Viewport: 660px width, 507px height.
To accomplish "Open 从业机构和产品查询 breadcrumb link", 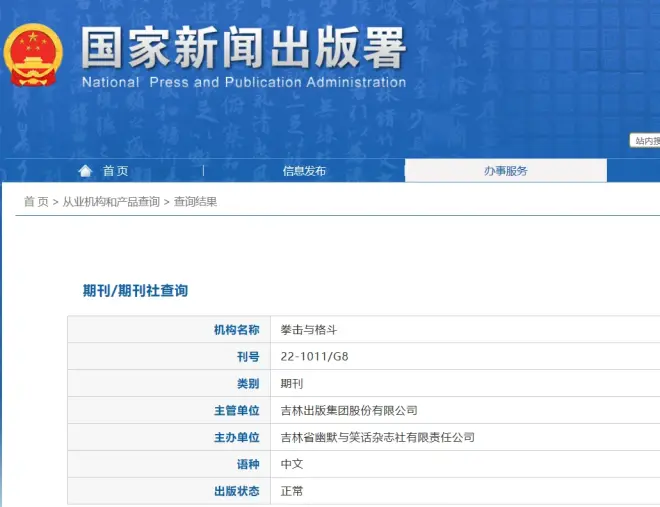I will (111, 202).
